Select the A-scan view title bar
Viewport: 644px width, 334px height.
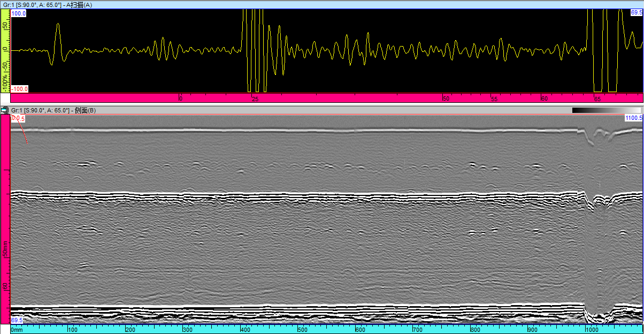321,4
